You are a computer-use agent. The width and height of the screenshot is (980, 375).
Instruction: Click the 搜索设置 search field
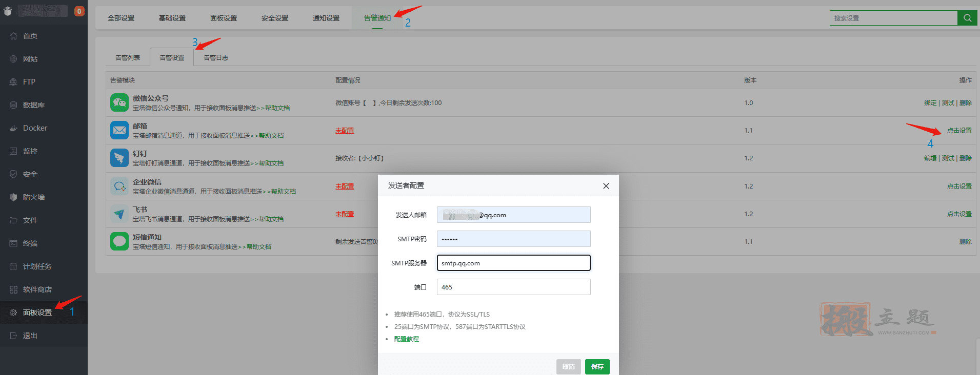pos(894,18)
